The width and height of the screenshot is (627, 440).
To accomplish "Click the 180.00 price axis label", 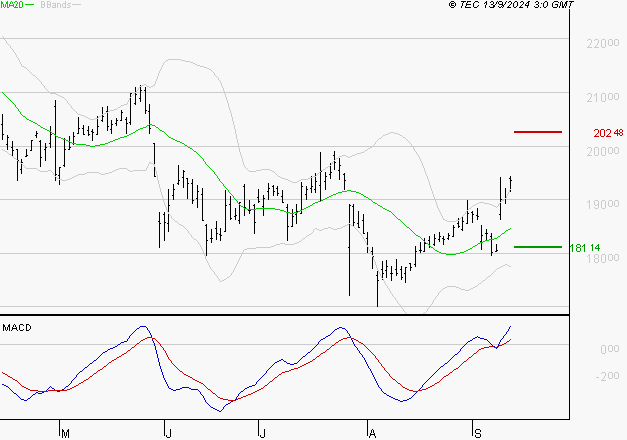I will point(603,258).
